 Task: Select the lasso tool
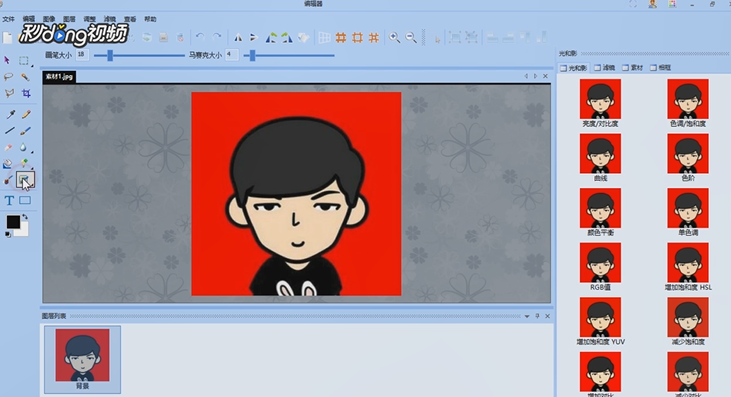coord(8,77)
